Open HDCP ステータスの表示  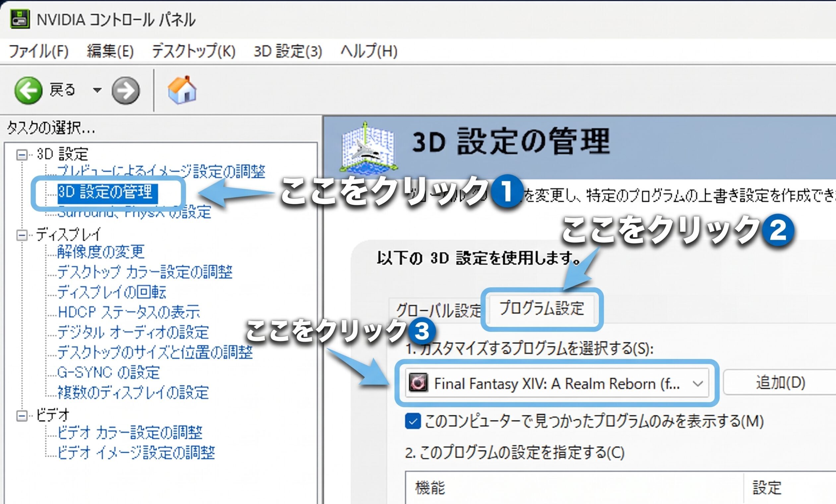click(x=129, y=312)
